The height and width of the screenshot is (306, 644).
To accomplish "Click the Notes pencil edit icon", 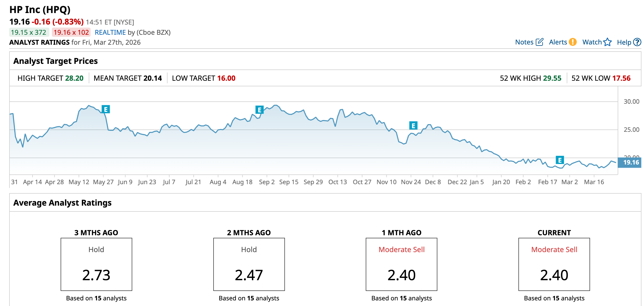I will (539, 42).
